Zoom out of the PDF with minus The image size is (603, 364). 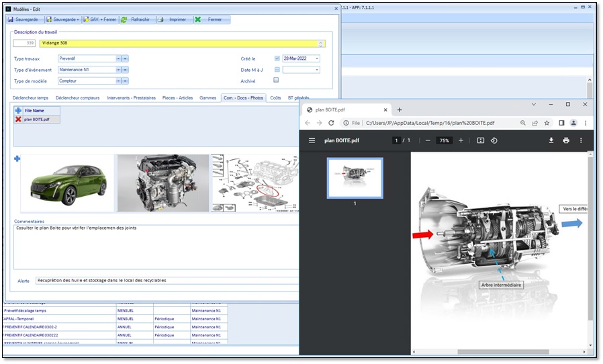click(x=428, y=140)
